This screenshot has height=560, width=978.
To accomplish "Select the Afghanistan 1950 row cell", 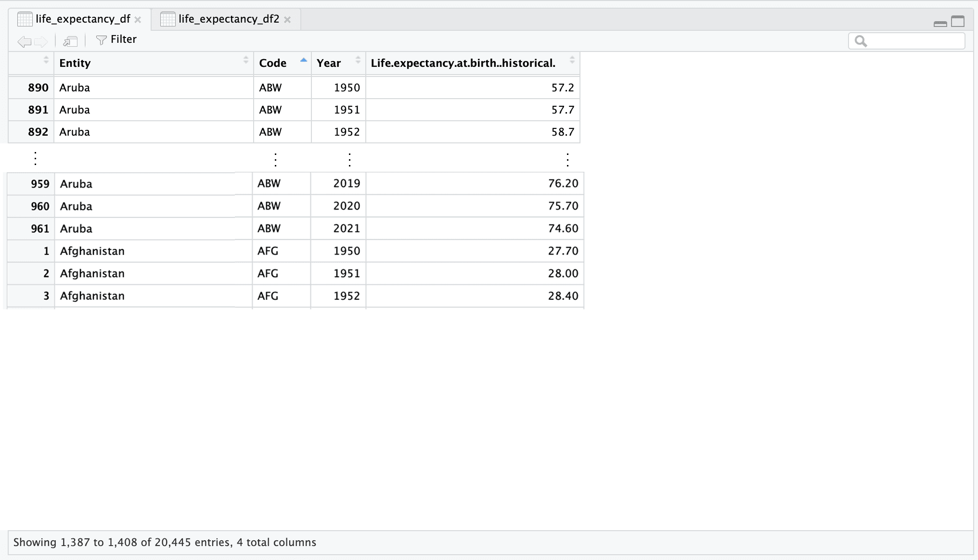I will (x=92, y=251).
